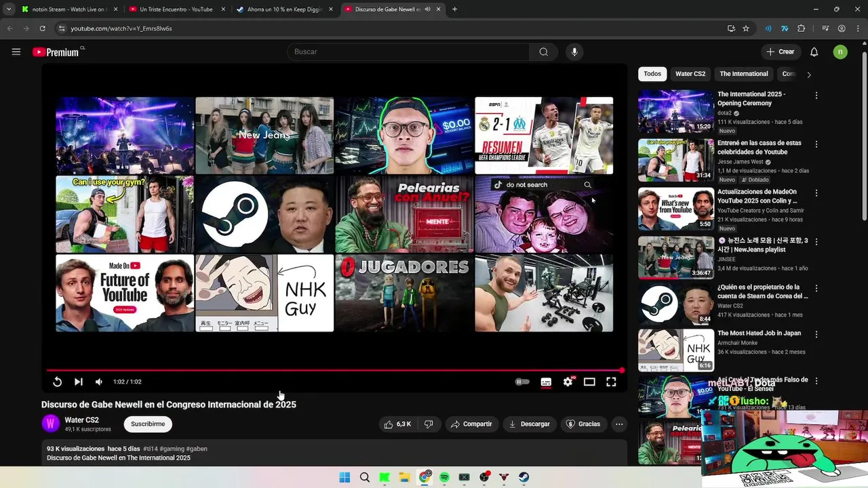Open the media control icon in Chrome
868x488 pixels.
[x=825, y=28]
